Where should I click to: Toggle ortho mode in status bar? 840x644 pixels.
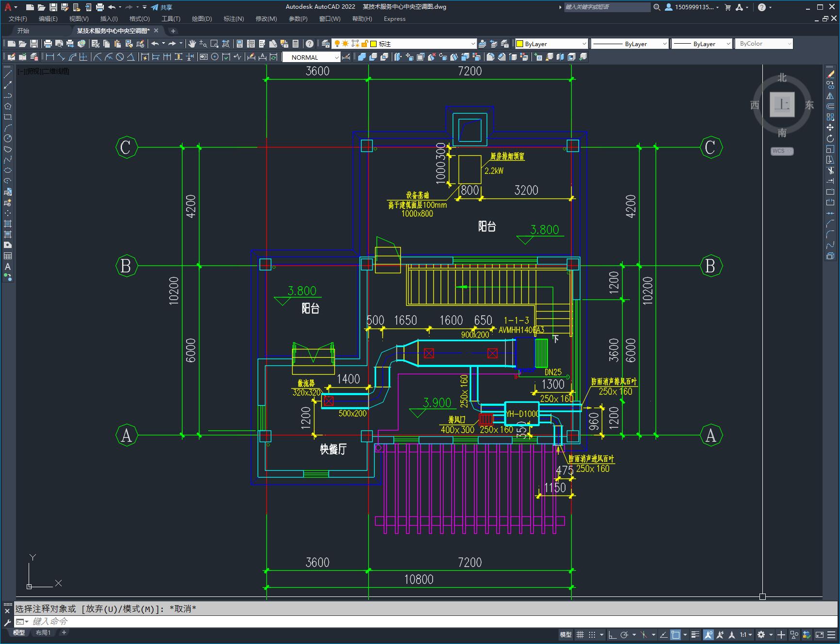[x=612, y=634]
